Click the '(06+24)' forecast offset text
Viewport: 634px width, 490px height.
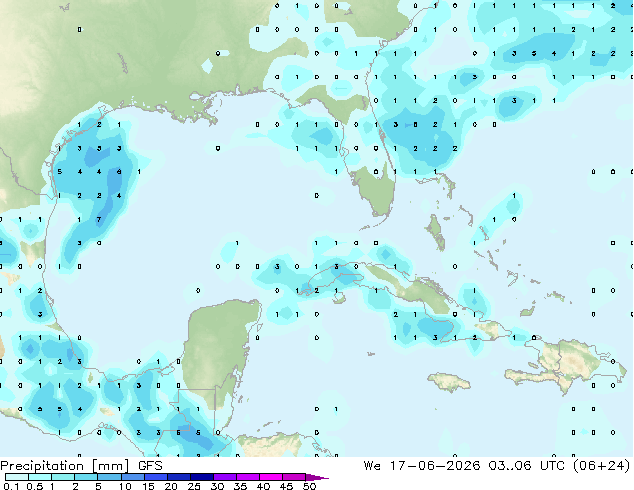601,466
